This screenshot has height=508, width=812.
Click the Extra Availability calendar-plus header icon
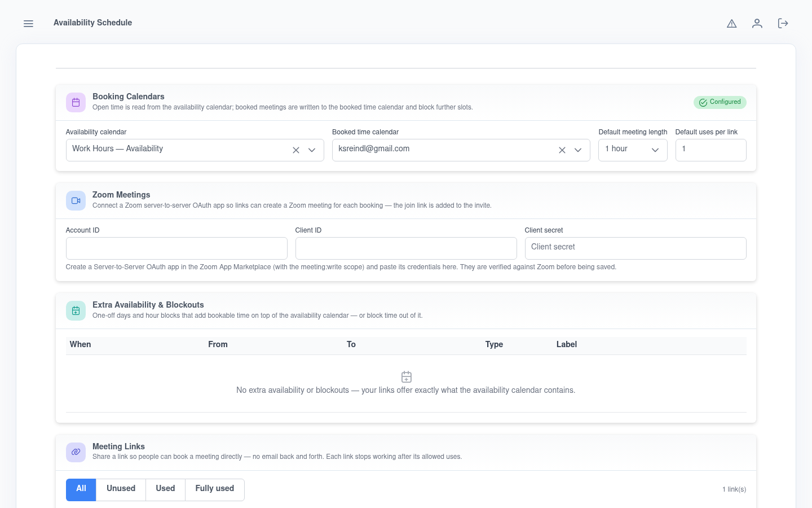pos(76,311)
